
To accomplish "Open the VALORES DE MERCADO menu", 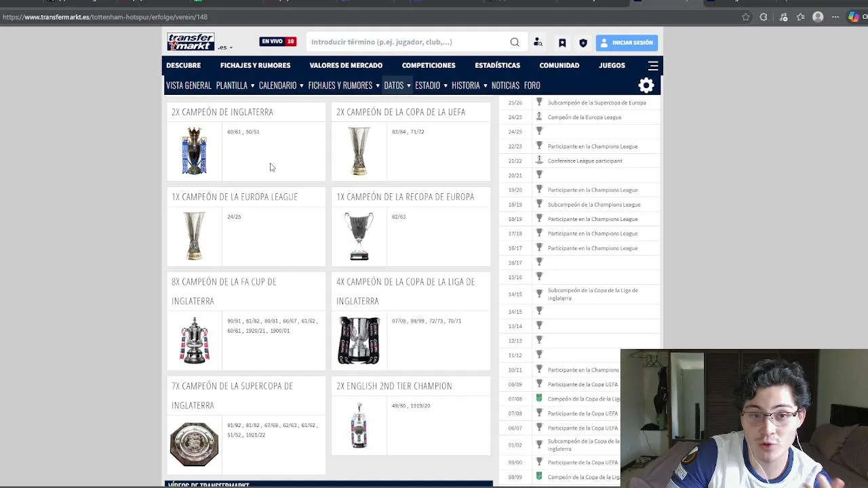I will (346, 65).
